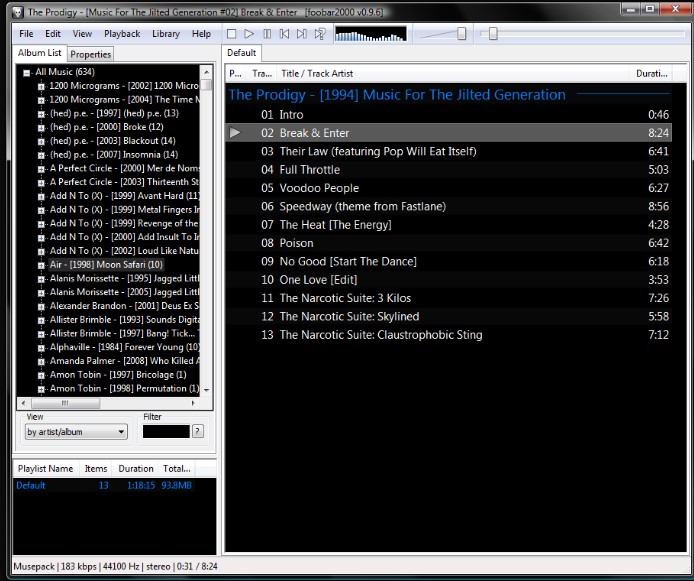694x581 pixels.
Task: Expand Air [1998] Moon Safari node
Action: pyautogui.click(x=41, y=265)
